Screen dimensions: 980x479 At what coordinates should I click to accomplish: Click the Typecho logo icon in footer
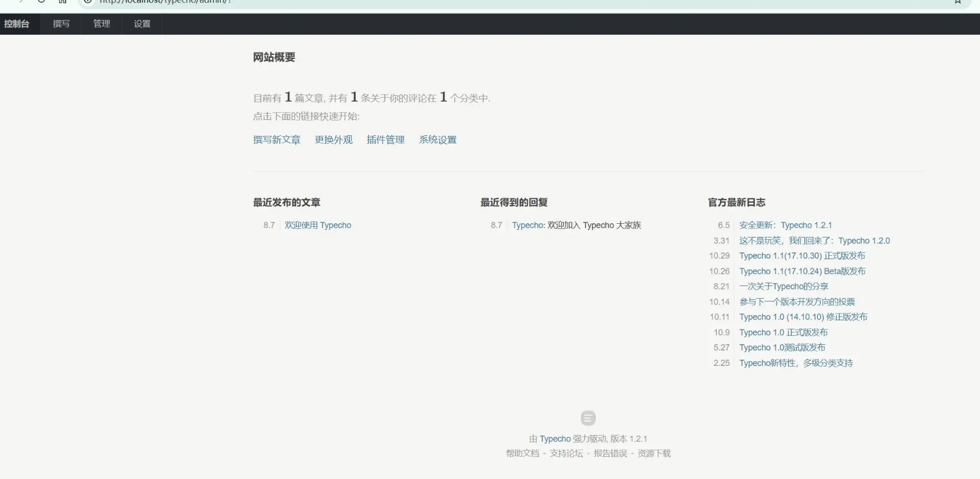[x=588, y=418]
